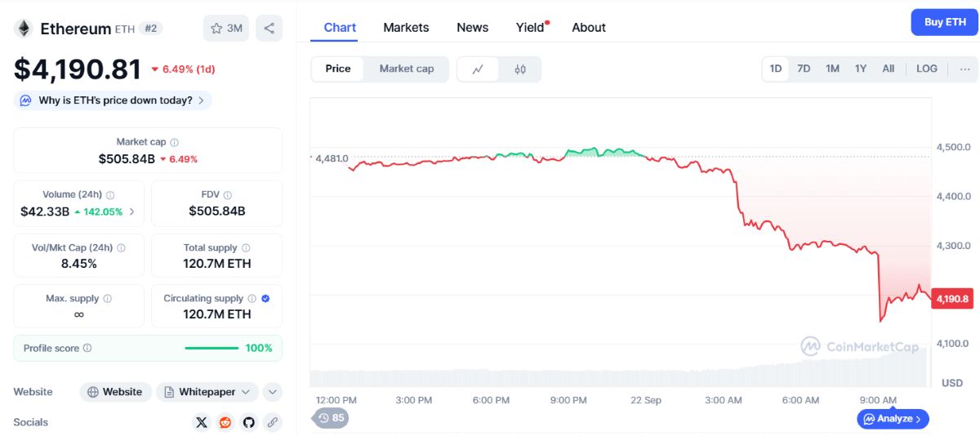Click the info icon next to Market cap

click(175, 142)
